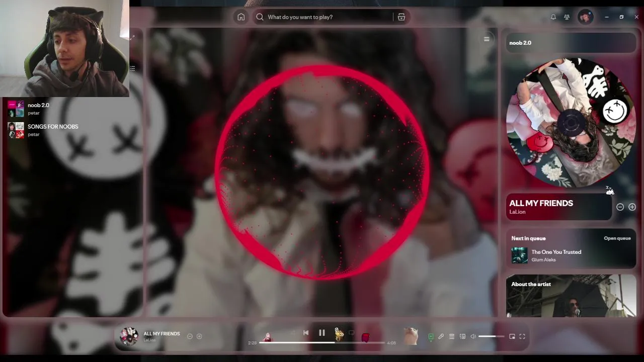This screenshot has height=362, width=644.
Task: Click Open queue link
Action: pyautogui.click(x=617, y=238)
